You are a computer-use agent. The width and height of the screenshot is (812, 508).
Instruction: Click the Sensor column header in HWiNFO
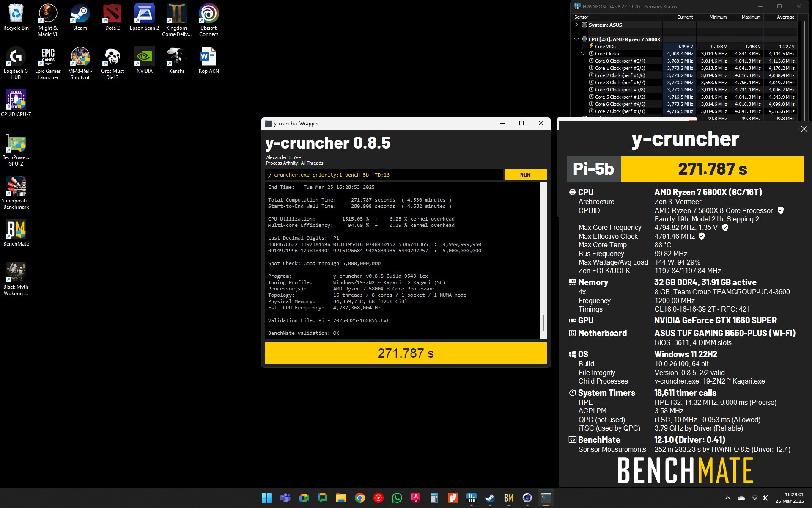coord(617,17)
